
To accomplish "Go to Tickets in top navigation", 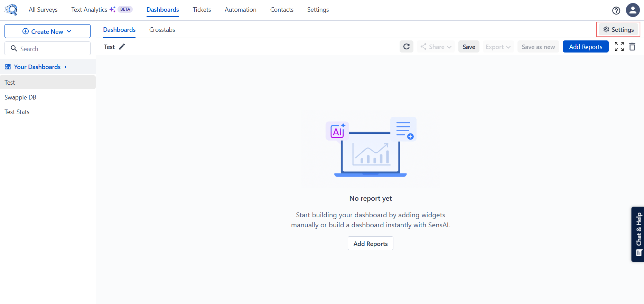I will click(x=202, y=10).
